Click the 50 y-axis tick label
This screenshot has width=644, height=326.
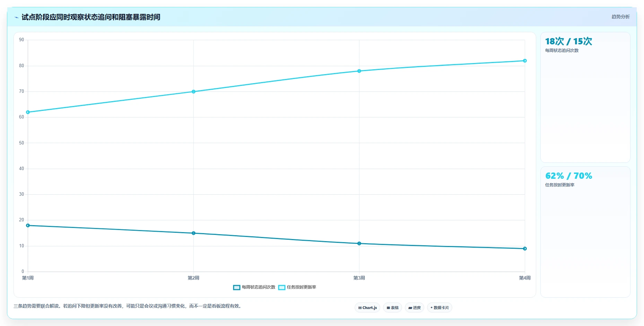tap(21, 143)
